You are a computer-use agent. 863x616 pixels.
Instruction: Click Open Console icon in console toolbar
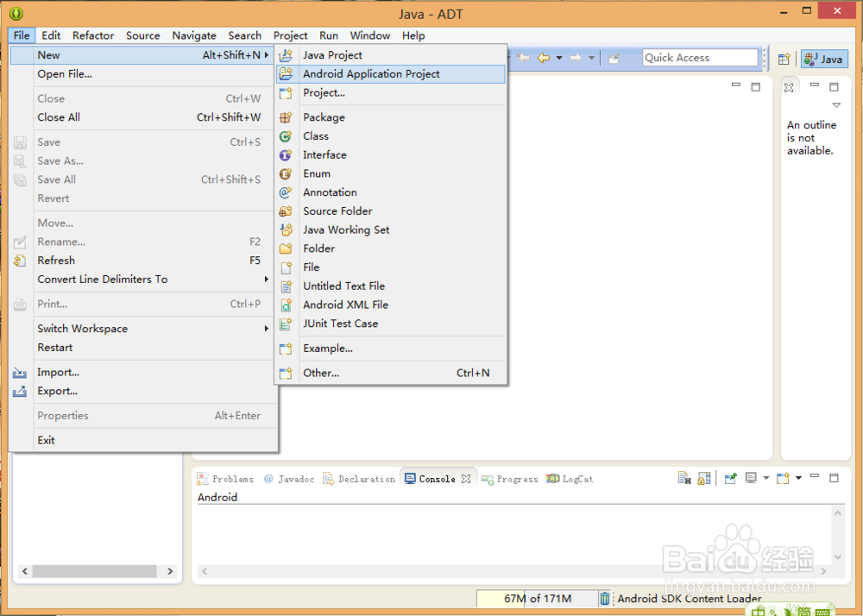point(784,478)
